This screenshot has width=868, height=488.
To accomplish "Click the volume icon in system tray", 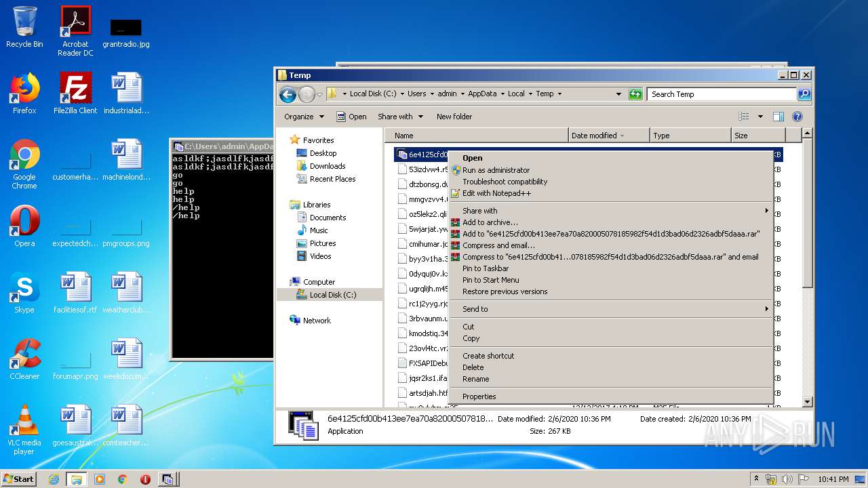I will [x=787, y=479].
